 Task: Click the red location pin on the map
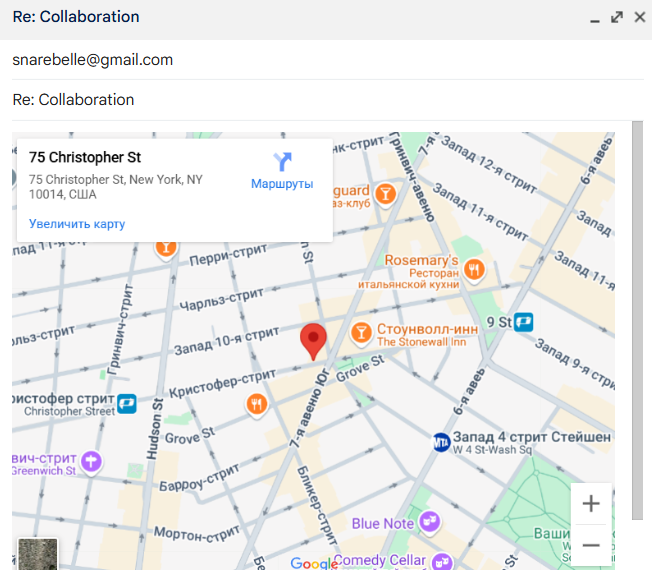pos(314,340)
